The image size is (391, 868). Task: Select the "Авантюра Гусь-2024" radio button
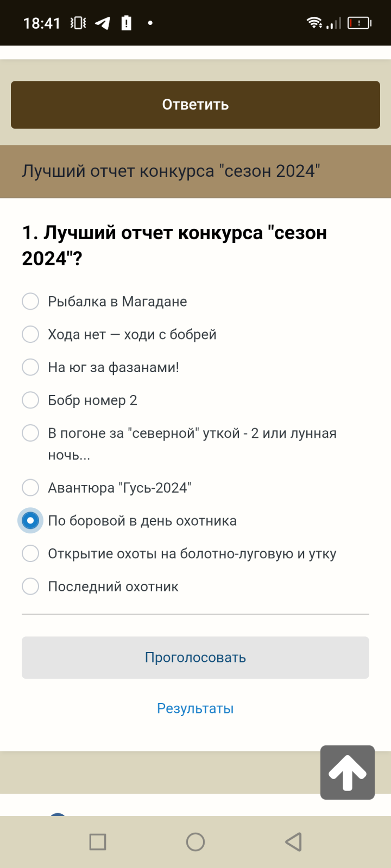click(x=30, y=488)
